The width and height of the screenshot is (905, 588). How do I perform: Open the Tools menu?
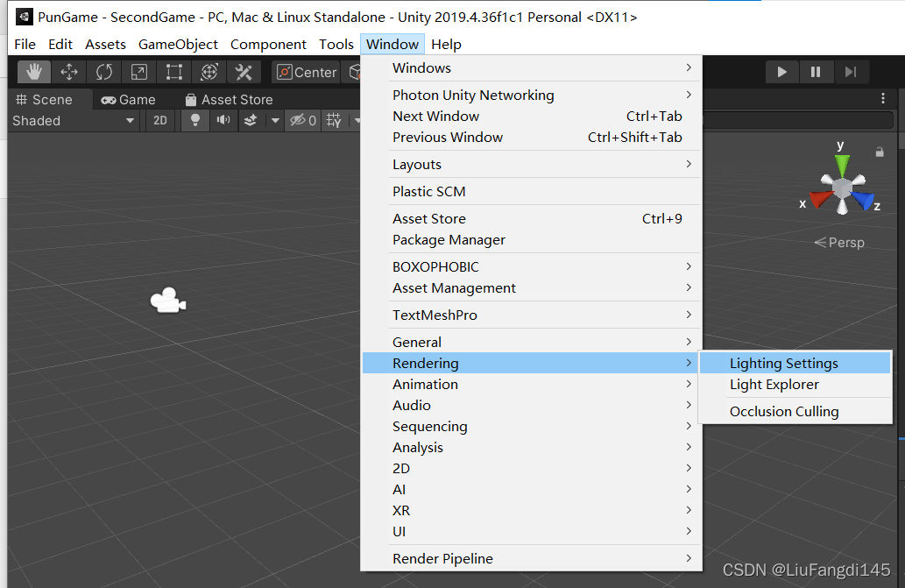pyautogui.click(x=336, y=45)
